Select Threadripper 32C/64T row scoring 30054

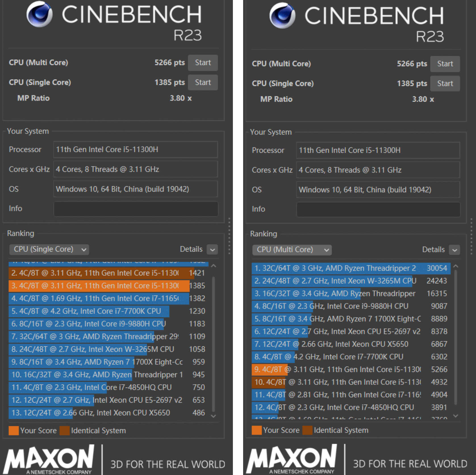tap(351, 268)
